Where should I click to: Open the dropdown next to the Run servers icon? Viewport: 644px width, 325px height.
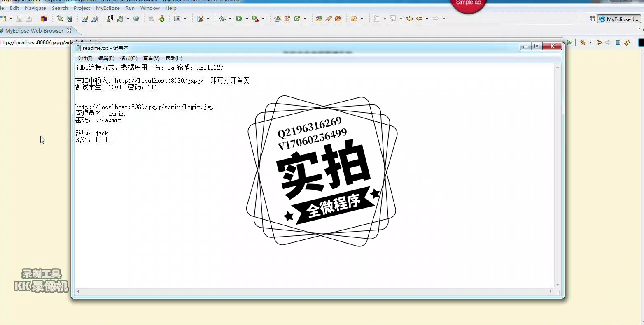(128, 19)
